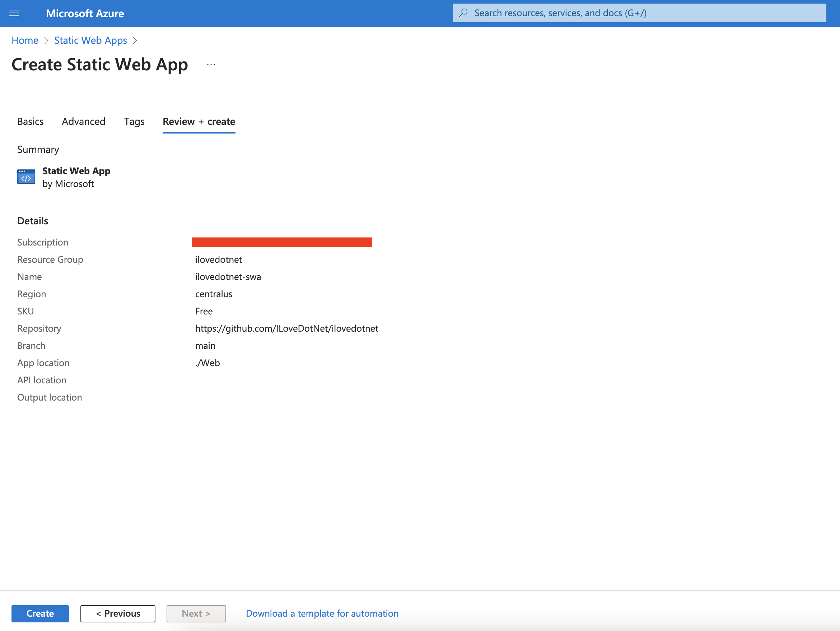
Task: Go to Microsoft Azure home title
Action: [x=85, y=13]
